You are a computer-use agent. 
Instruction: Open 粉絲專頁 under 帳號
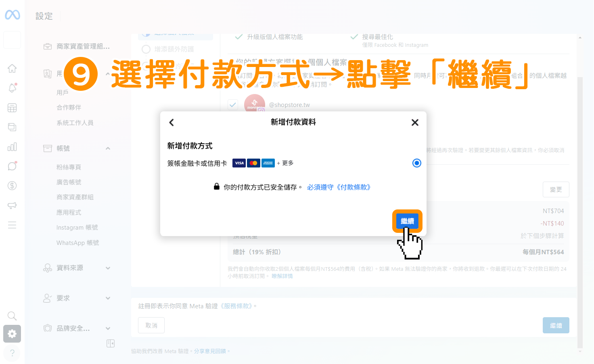(69, 167)
